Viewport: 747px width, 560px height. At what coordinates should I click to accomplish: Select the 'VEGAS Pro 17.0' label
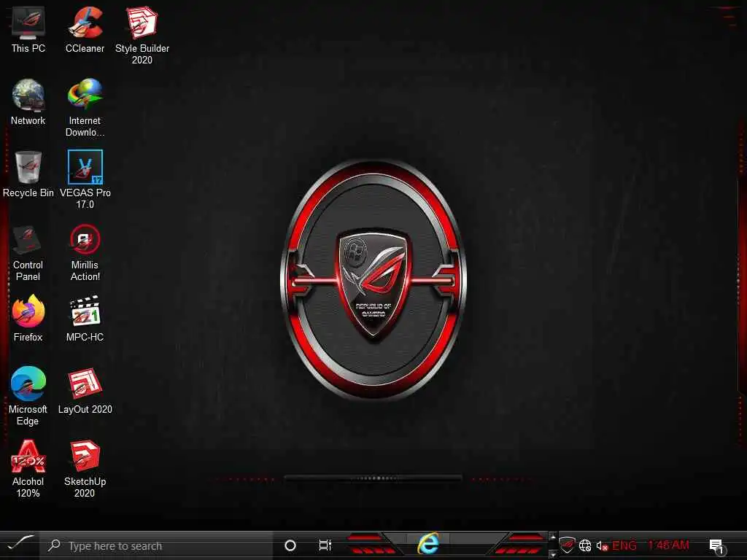(x=85, y=198)
